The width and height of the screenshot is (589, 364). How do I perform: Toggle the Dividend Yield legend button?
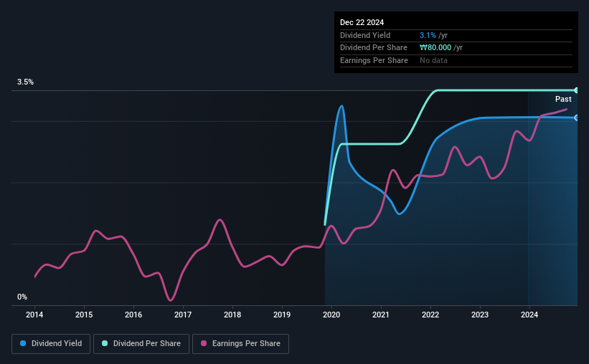tap(51, 344)
